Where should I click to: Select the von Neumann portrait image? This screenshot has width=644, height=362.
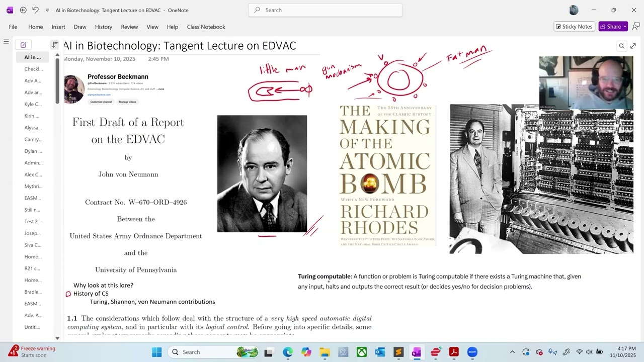[262, 174]
